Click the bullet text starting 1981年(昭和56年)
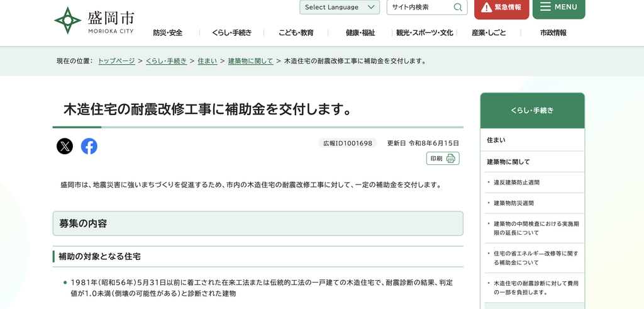644x309 pixels. (x=262, y=288)
